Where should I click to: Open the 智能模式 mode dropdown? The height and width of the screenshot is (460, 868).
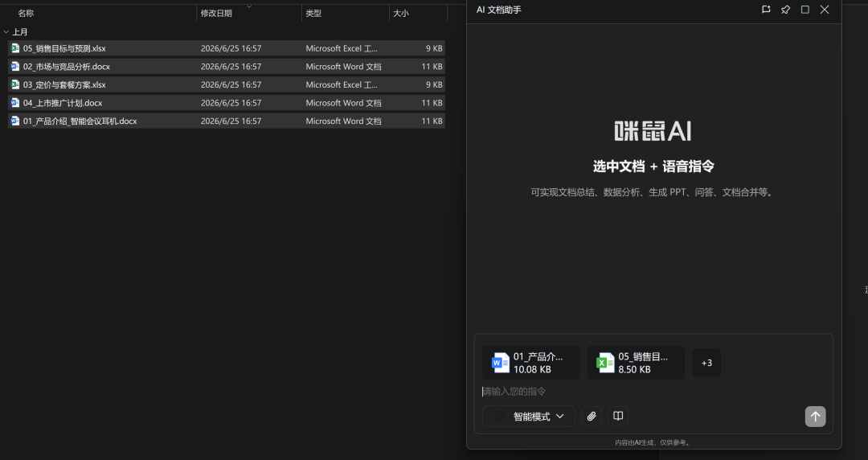[x=529, y=417]
